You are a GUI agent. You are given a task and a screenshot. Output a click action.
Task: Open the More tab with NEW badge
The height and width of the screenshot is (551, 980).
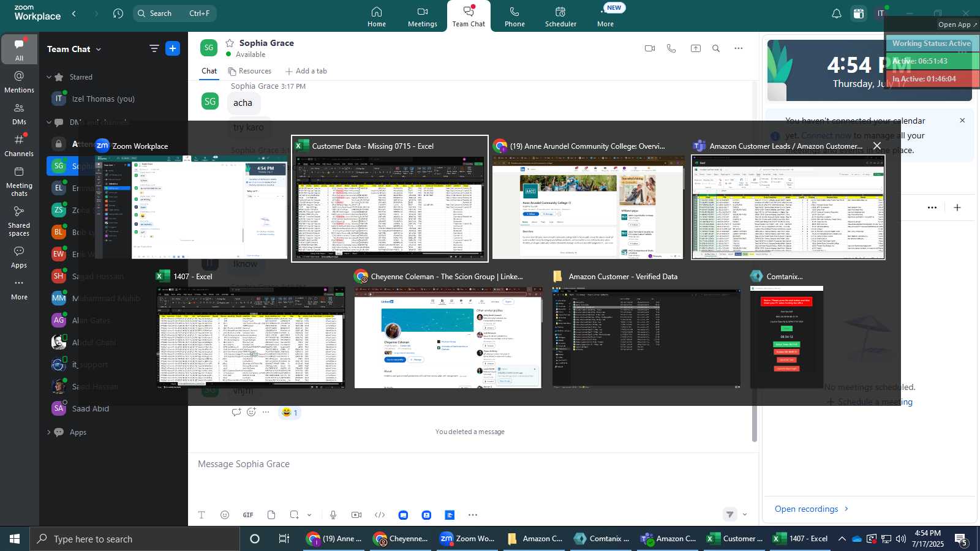click(606, 17)
